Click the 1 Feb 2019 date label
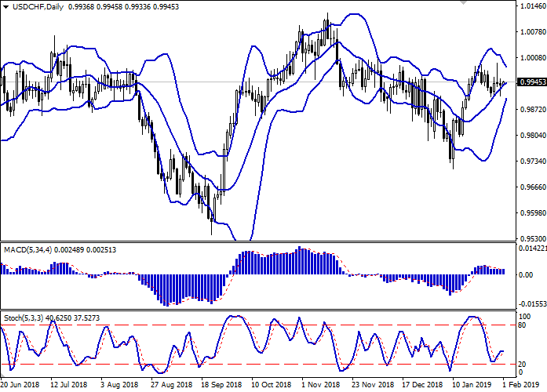Viewport: 547px width, 392px height. pyautogui.click(x=521, y=385)
